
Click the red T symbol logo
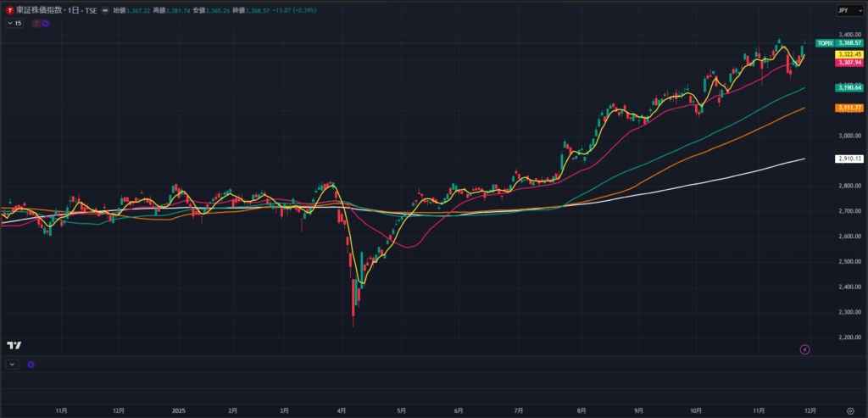9,9
